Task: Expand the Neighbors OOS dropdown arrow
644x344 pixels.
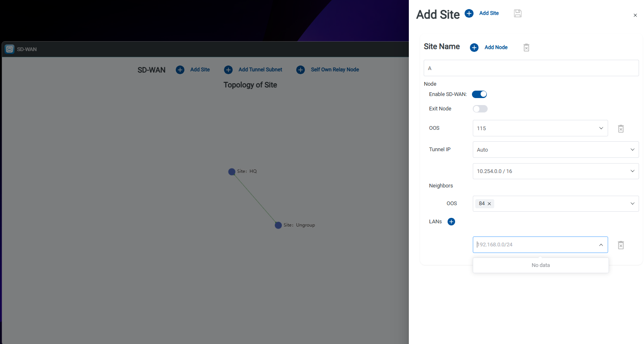Action: 632,204
